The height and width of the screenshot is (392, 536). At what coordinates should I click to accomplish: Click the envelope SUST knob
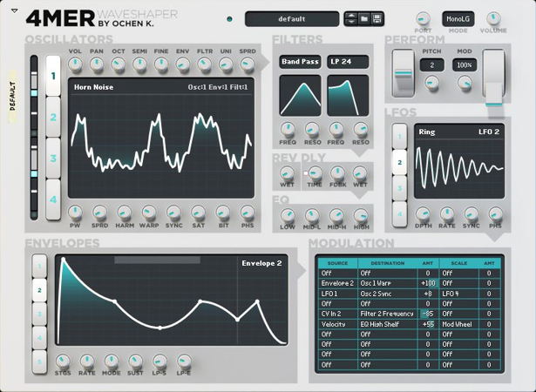pyautogui.click(x=136, y=360)
